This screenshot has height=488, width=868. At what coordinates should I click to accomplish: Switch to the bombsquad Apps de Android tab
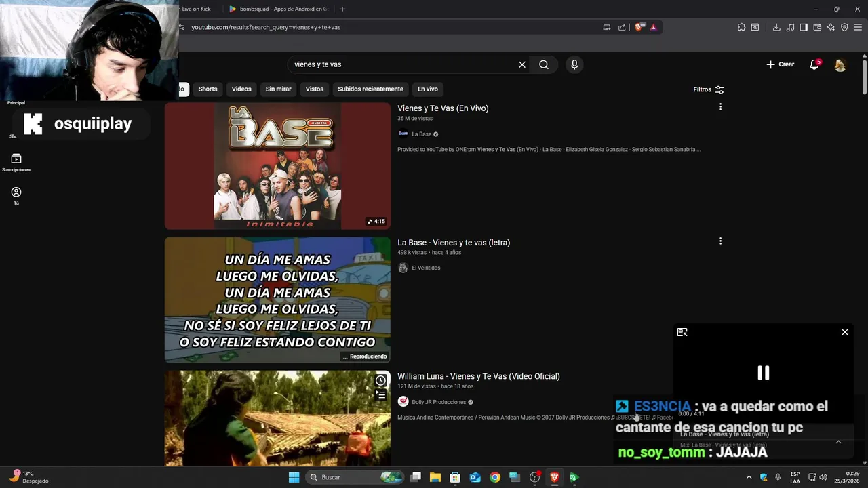point(278,9)
